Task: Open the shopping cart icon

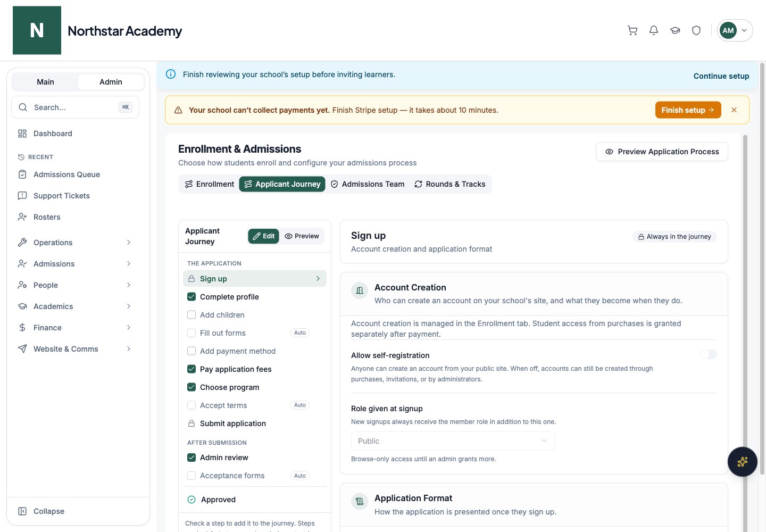Action: click(632, 30)
